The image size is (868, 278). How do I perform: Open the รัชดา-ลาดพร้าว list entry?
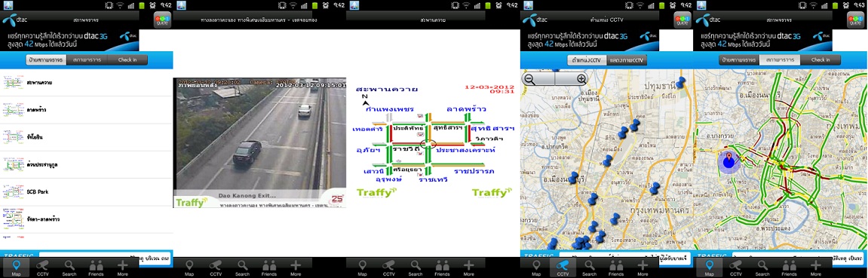pos(87,219)
